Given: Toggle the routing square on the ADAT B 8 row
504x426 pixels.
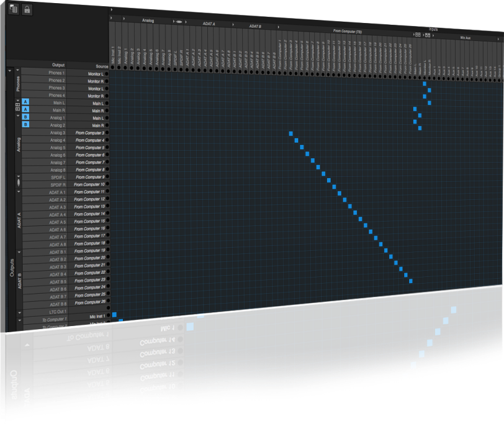Looking at the screenshot, I should pos(410,280).
